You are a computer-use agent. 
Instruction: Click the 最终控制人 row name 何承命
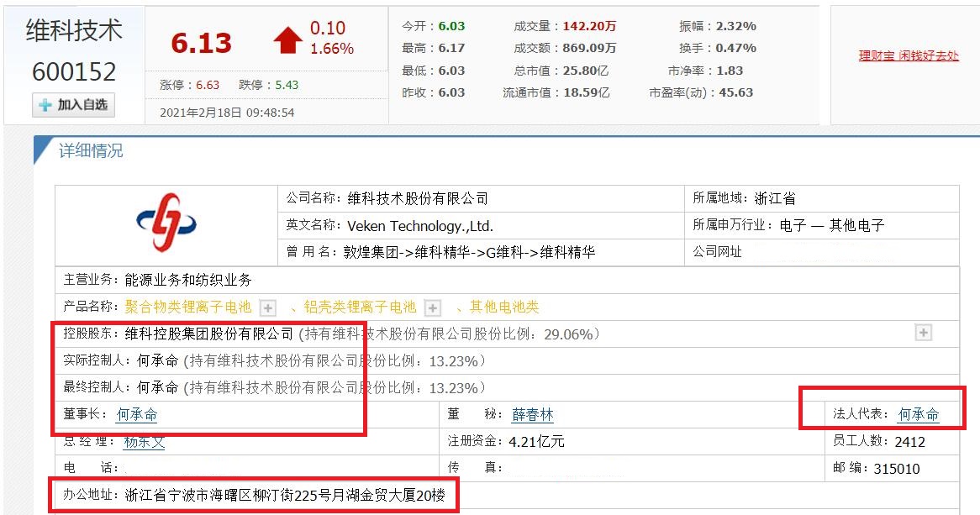click(x=157, y=387)
